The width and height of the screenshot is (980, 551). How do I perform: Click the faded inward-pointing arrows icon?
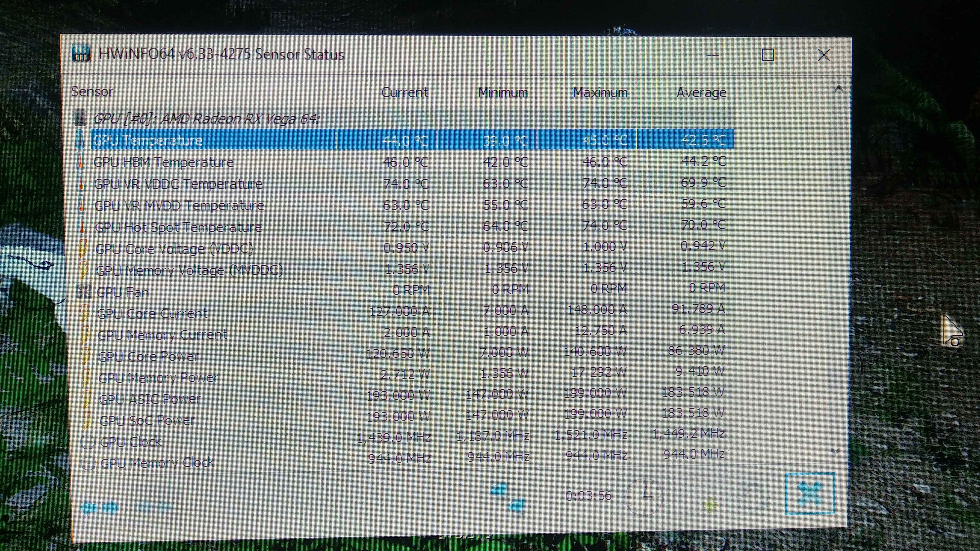click(x=154, y=506)
